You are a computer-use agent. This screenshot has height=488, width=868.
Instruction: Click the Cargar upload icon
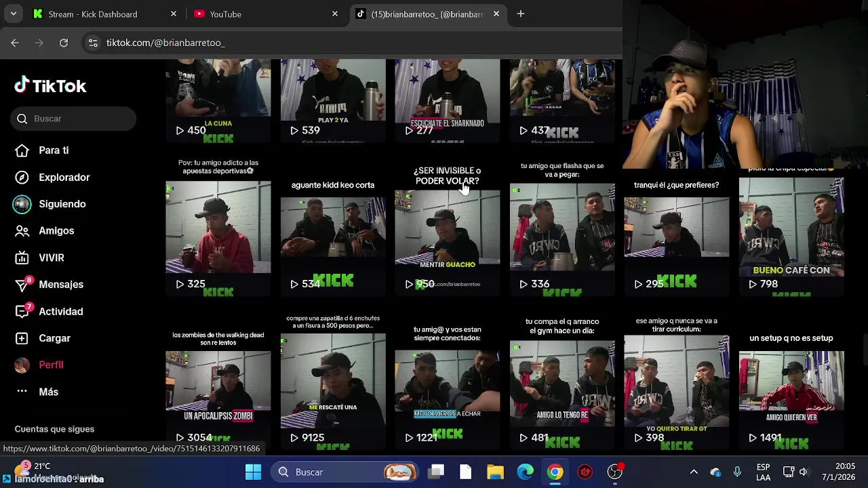(x=22, y=338)
